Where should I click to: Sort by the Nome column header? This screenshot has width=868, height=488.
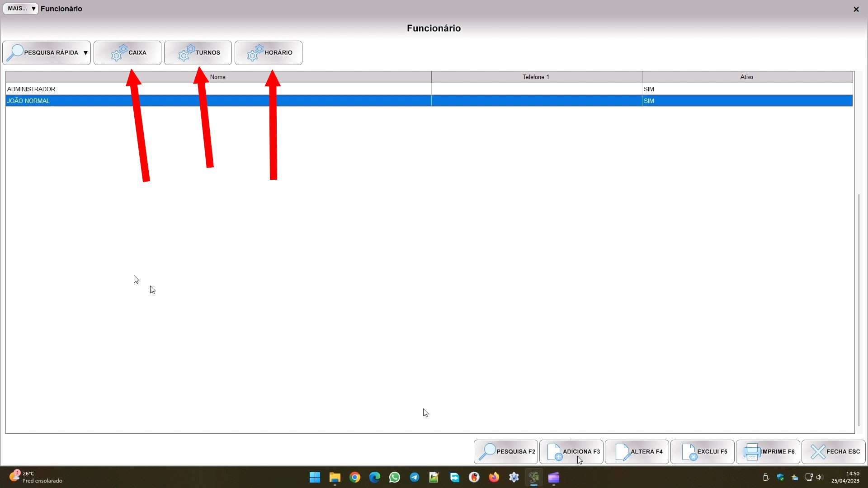(x=218, y=77)
